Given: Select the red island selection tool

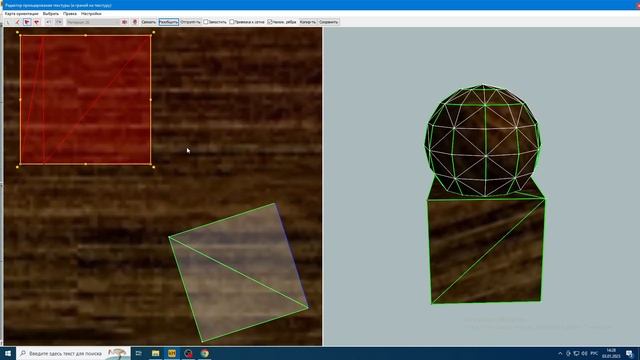Looking at the screenshot, I should point(37,22).
